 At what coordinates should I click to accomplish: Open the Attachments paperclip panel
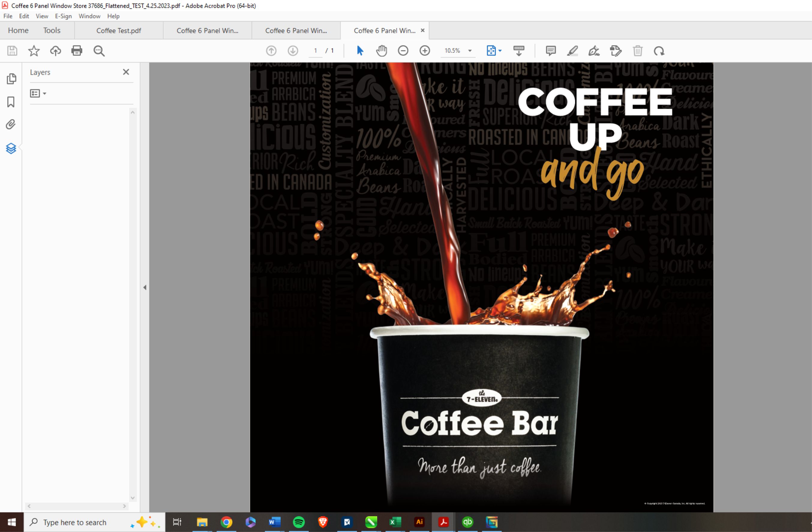pos(11,125)
